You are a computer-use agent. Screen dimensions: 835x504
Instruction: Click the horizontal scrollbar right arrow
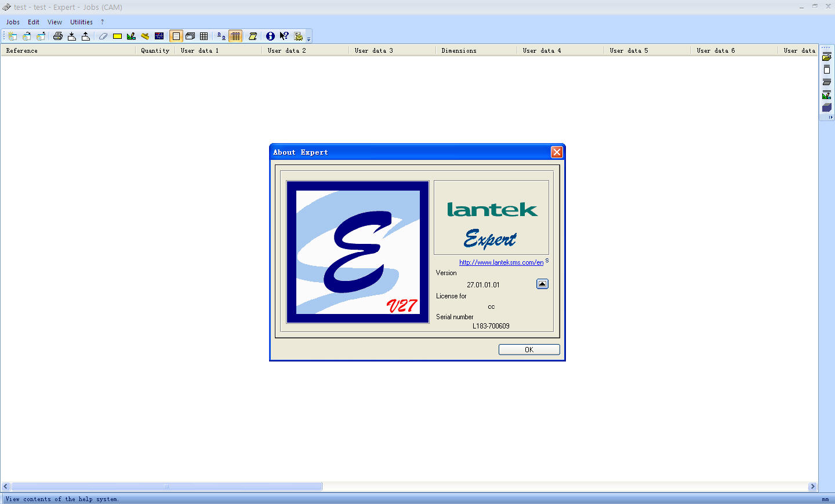pos(812,487)
